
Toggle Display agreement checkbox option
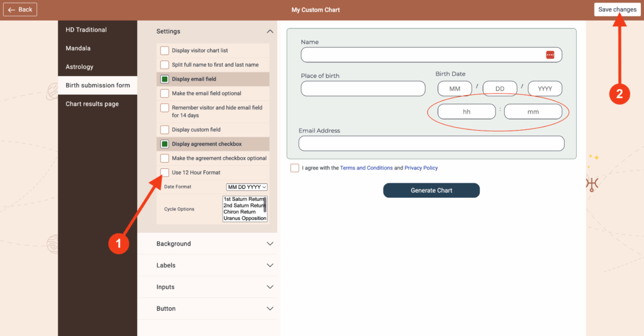coord(165,144)
